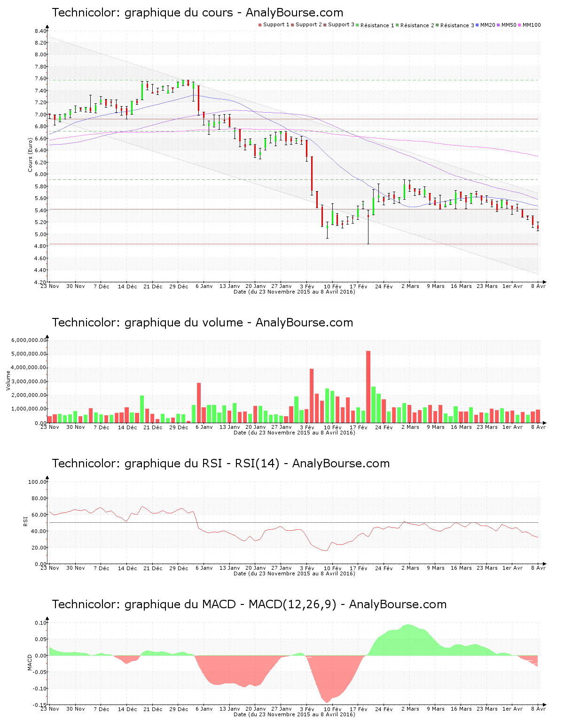
Task: Click the 'MACD' y-axis label
Action: click(x=30, y=662)
